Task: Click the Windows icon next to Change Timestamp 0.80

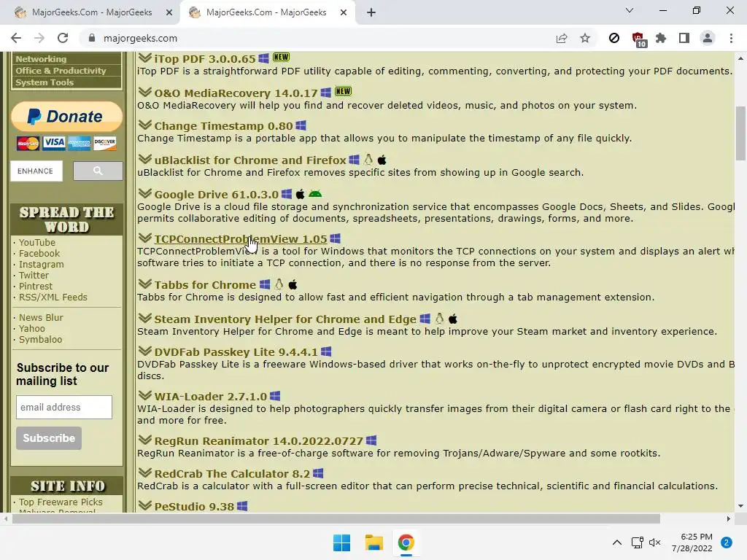Action: coord(301,125)
